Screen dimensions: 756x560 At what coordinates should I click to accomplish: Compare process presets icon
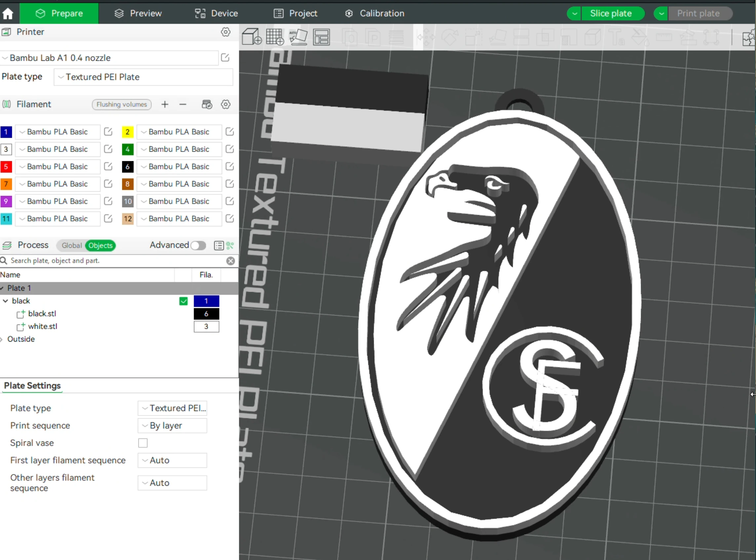coord(230,245)
